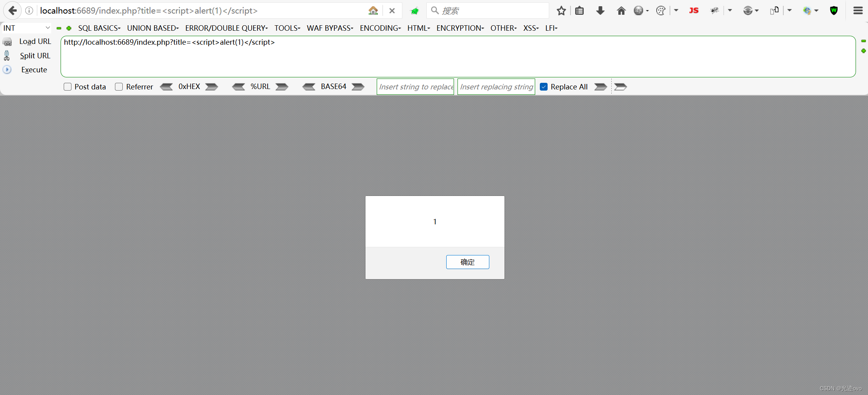868x395 pixels.
Task: Enable the Post data checkbox
Action: [x=68, y=87]
